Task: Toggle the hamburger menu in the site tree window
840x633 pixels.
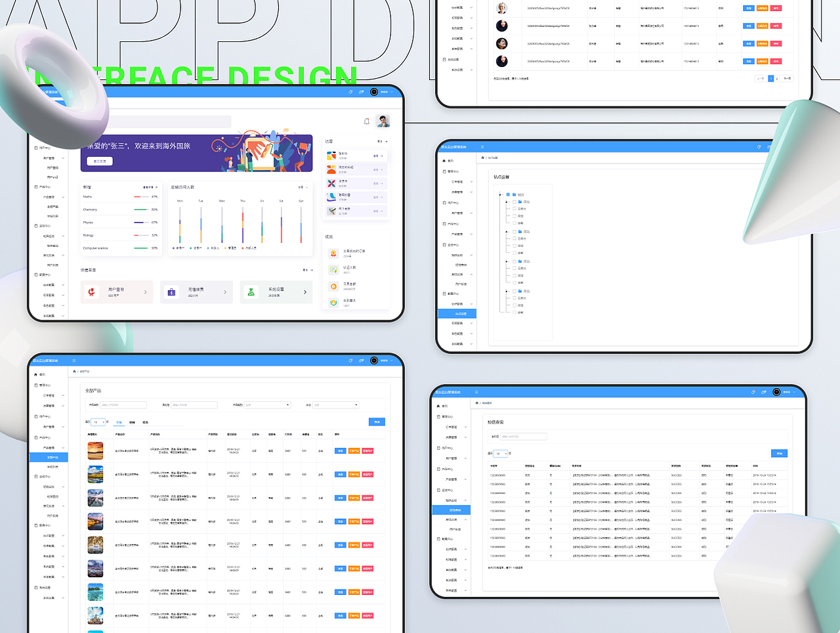Action: pyautogui.click(x=482, y=147)
